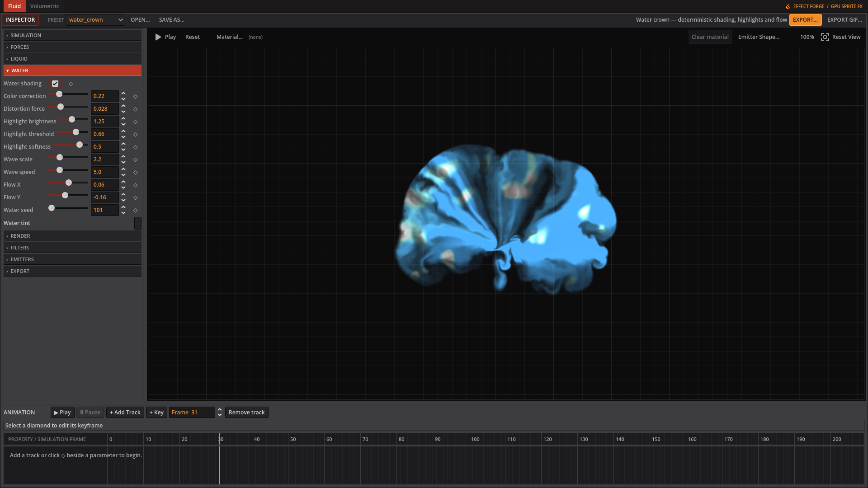Open the water_crown preset dropdown

[95, 20]
